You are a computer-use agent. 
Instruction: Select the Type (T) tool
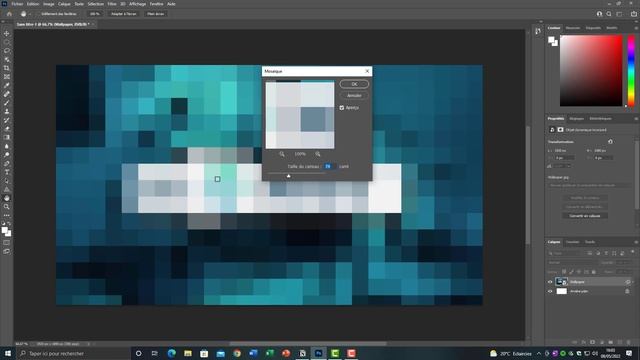[x=7, y=172]
